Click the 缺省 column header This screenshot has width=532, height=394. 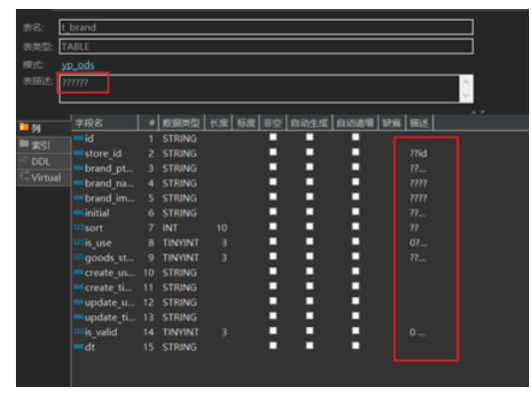tap(392, 123)
